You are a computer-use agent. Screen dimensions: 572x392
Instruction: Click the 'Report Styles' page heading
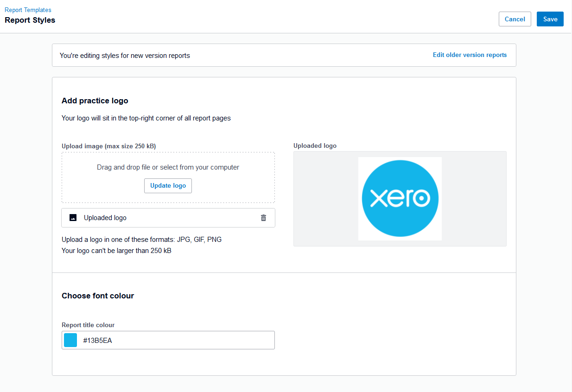click(x=30, y=20)
